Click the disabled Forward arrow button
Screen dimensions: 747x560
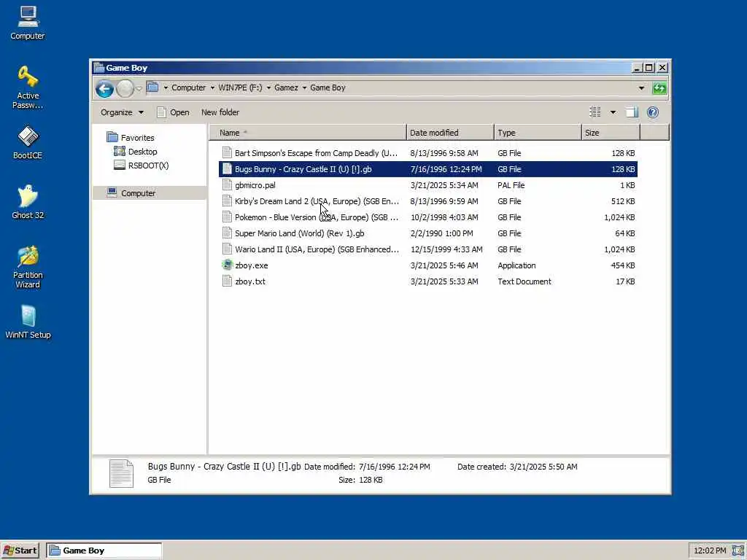point(125,88)
